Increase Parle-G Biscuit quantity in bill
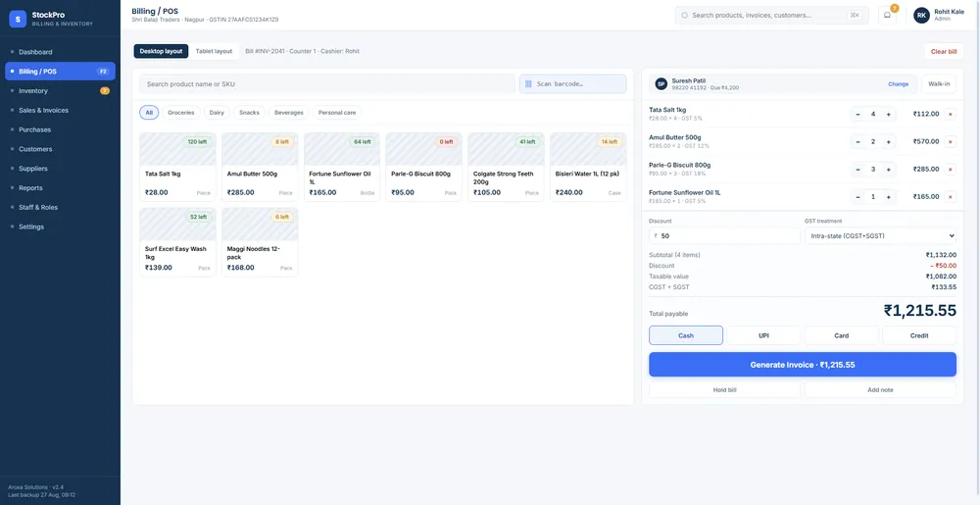This screenshot has height=505, width=980. tap(888, 169)
